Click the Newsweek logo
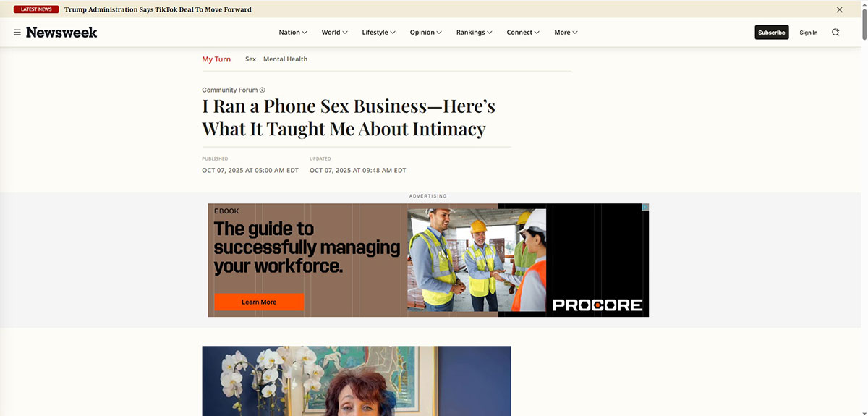The height and width of the screenshot is (416, 868). coord(61,33)
